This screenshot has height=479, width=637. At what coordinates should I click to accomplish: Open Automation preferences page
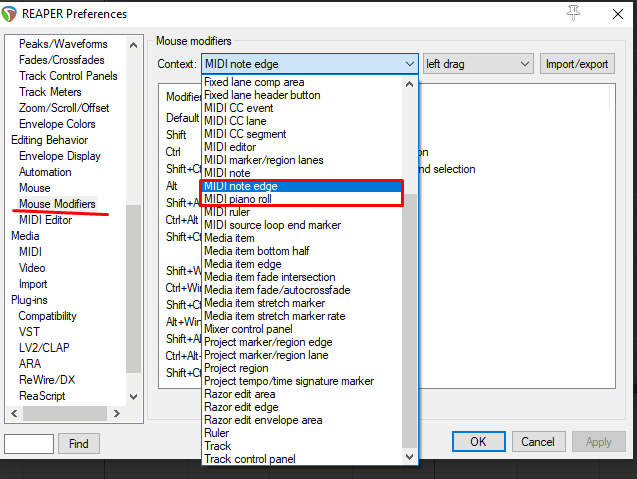pyautogui.click(x=45, y=172)
